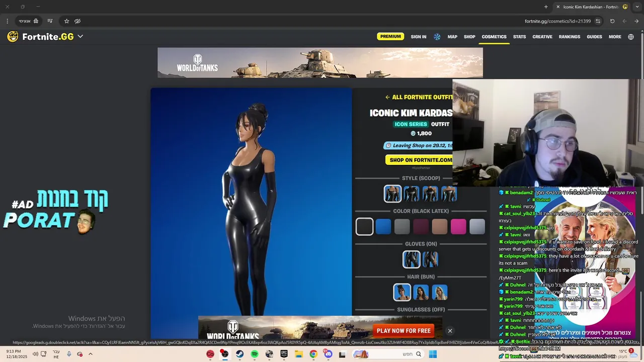Open a new browser tab
This screenshot has width=644, height=362.
[x=546, y=7]
